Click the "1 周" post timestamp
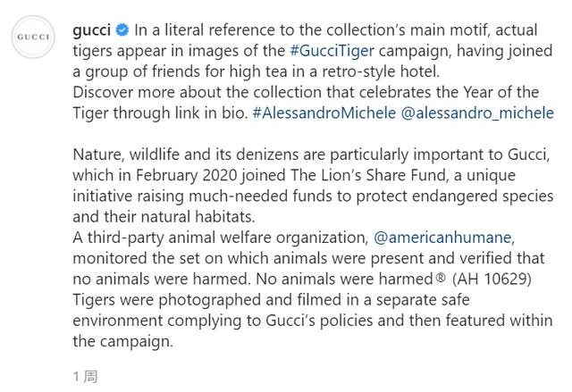This screenshot has width=572, height=392. click(85, 376)
